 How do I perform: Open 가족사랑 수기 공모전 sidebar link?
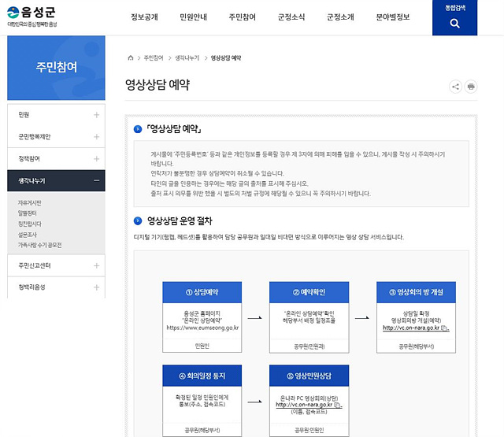pyautogui.click(x=39, y=245)
